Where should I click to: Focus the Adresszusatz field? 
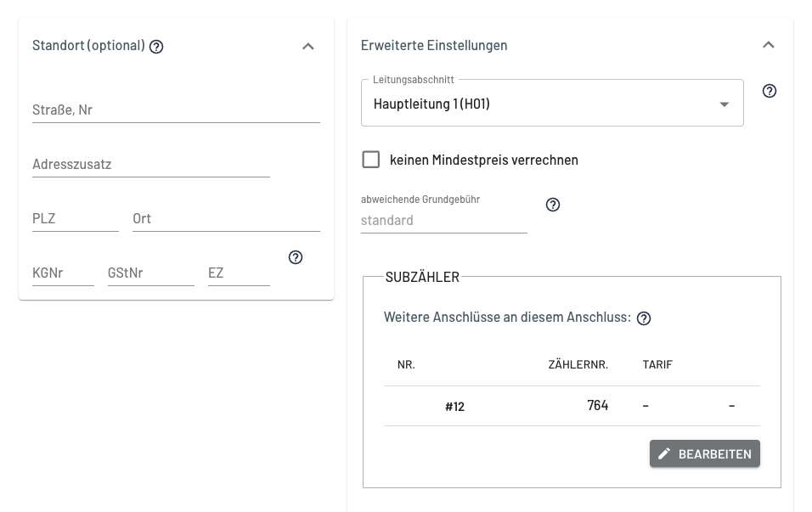pyautogui.click(x=150, y=164)
